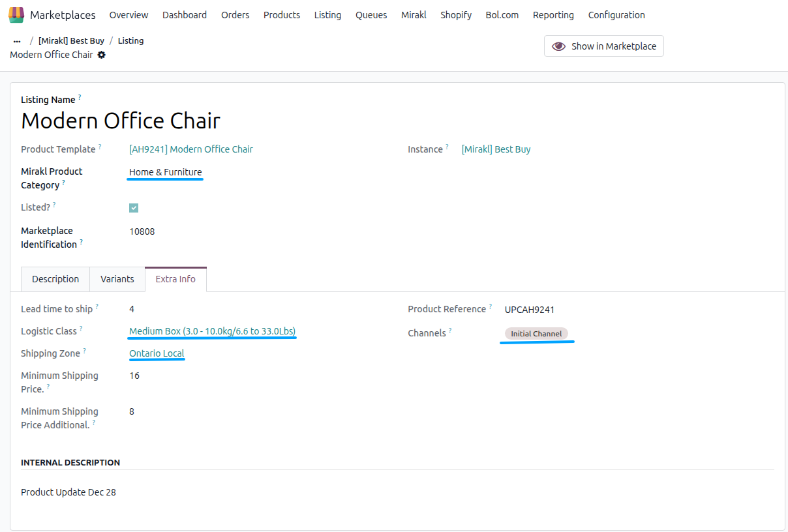This screenshot has width=788, height=532.
Task: Click help mark next to Listing Name
Action: 80,96
